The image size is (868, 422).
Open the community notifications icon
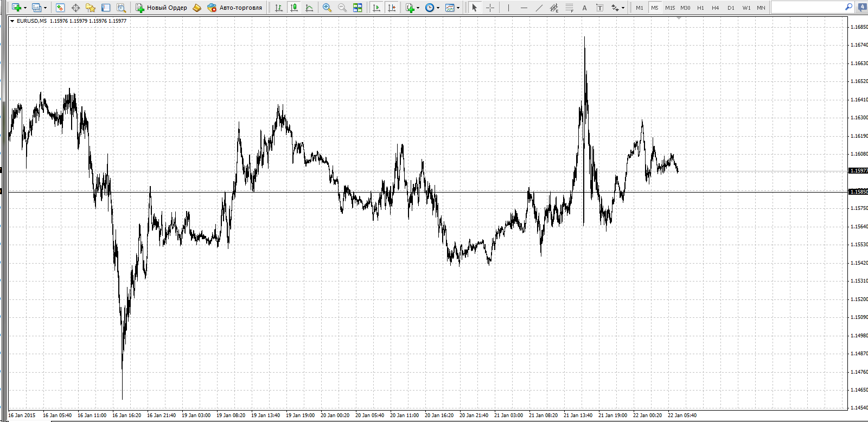click(863, 8)
